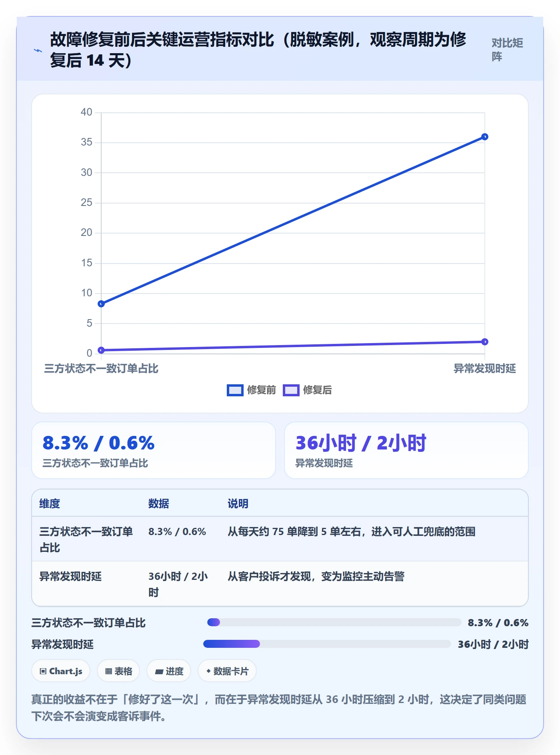
Task: Select the 表格 tag chip
Action: [x=118, y=671]
